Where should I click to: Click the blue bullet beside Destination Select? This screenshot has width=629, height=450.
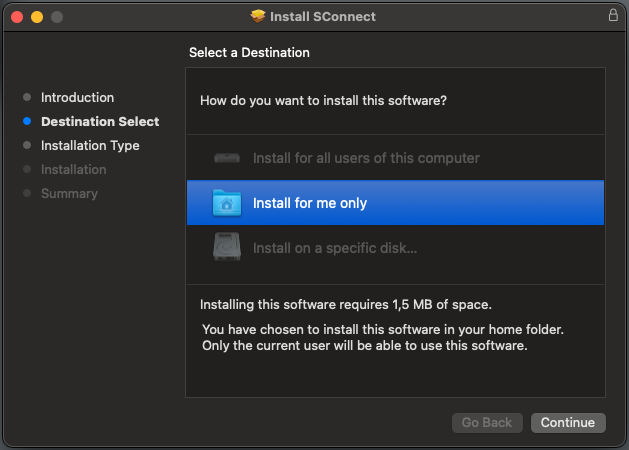point(27,121)
